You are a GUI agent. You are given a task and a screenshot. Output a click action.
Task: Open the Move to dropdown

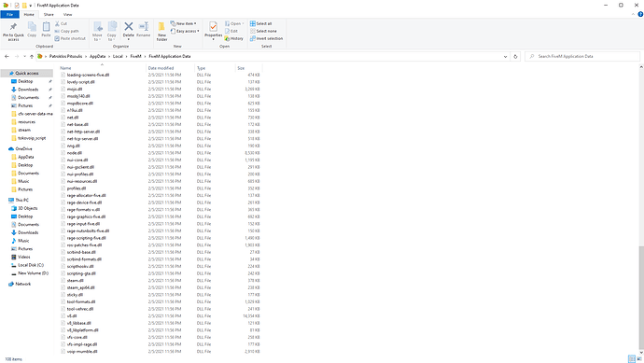[97, 32]
